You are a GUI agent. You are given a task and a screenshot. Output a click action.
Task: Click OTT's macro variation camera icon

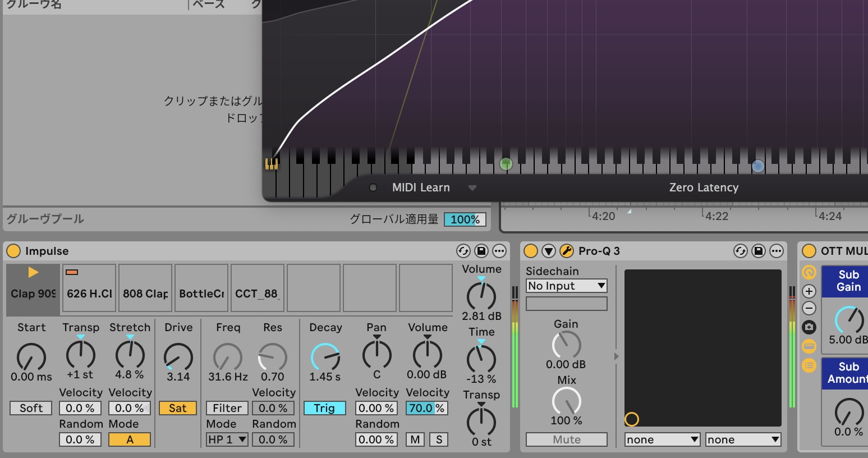(x=809, y=327)
